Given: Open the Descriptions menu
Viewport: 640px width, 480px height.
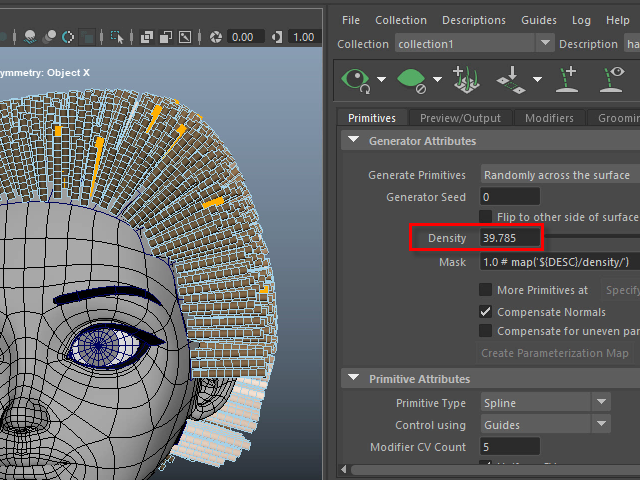Looking at the screenshot, I should coord(473,20).
